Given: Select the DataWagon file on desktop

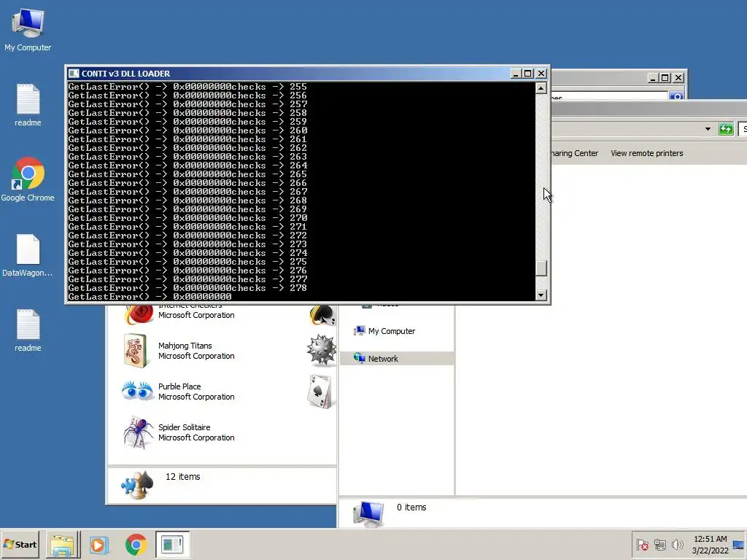Looking at the screenshot, I should 28,255.
